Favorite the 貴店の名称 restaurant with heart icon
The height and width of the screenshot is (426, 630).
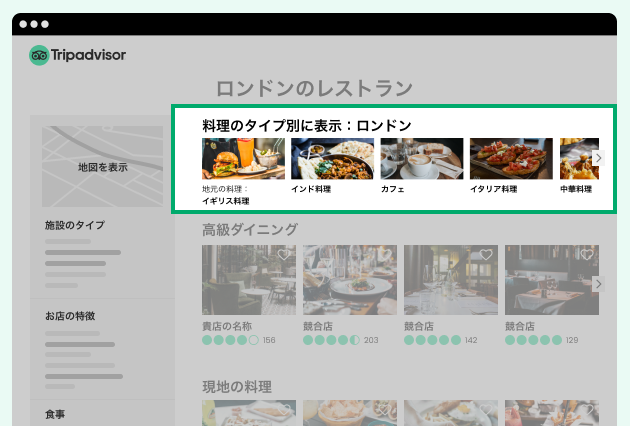[x=284, y=255]
